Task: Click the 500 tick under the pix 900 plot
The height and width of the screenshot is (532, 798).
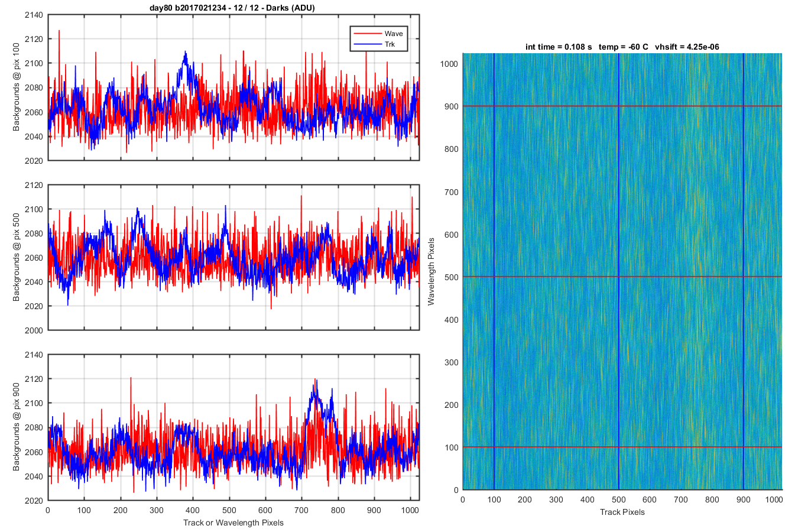Action: [229, 510]
